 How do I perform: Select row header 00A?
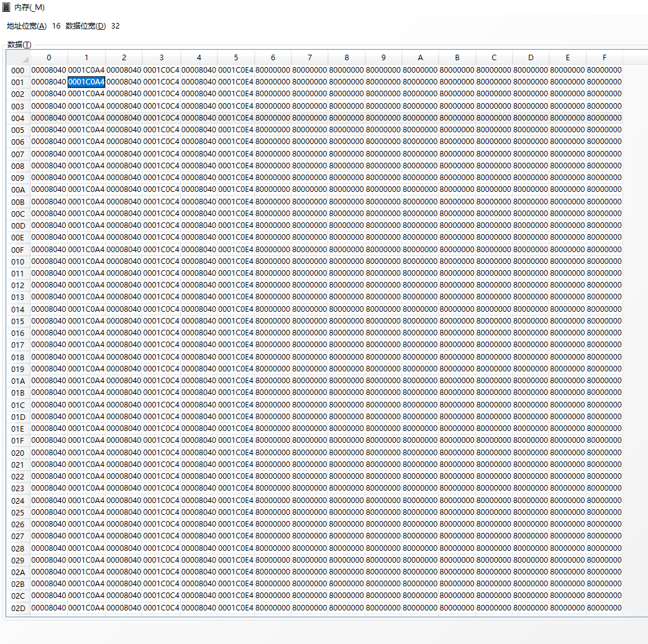coord(18,189)
